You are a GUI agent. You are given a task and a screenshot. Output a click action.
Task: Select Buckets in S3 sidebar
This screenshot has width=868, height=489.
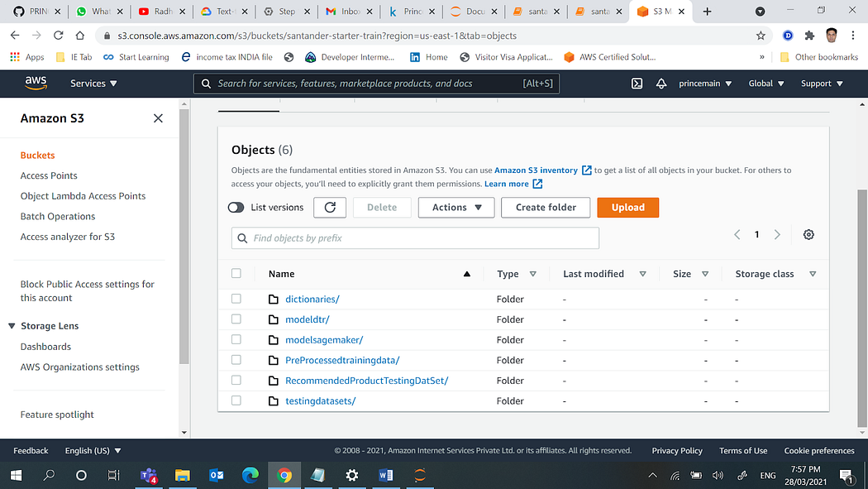38,155
